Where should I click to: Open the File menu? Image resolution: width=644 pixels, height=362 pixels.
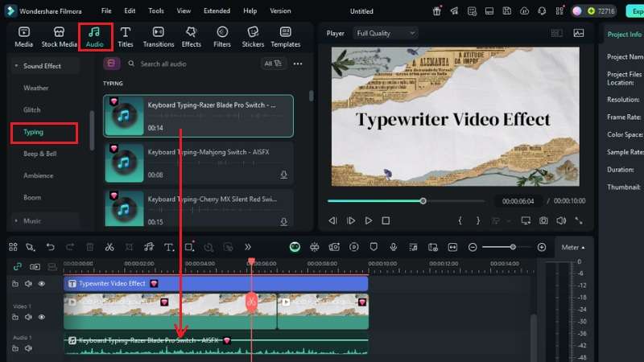point(106,11)
